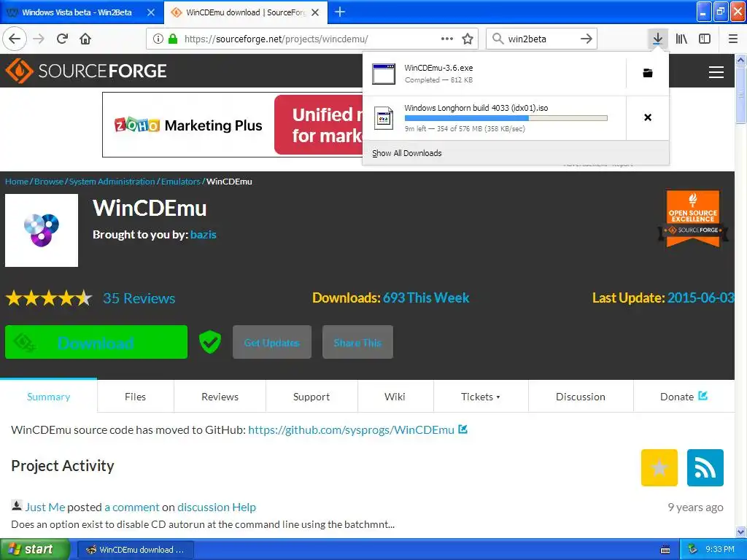The image size is (747, 560).
Task: Click the yellow star favorite button
Action: coord(659,467)
